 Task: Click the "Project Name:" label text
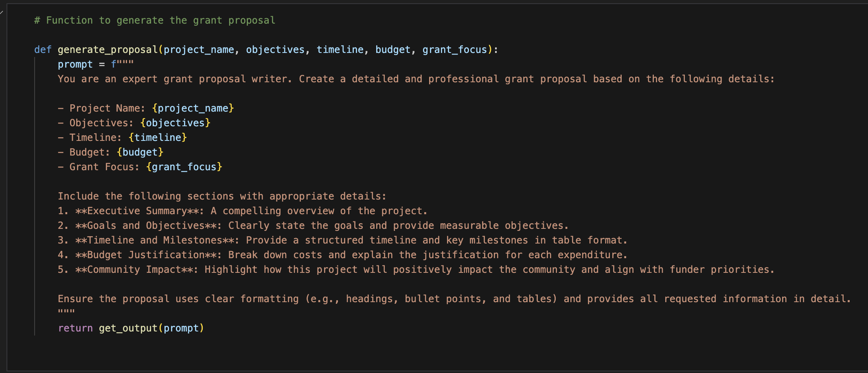pos(107,108)
